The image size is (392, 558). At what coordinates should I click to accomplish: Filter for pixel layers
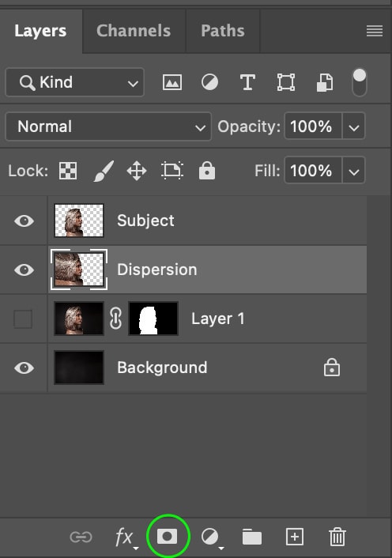click(172, 82)
